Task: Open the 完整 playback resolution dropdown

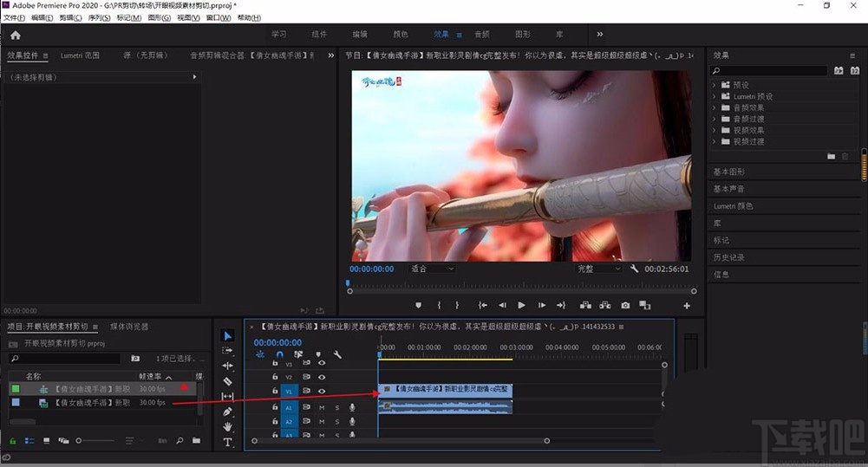Action: pos(599,269)
